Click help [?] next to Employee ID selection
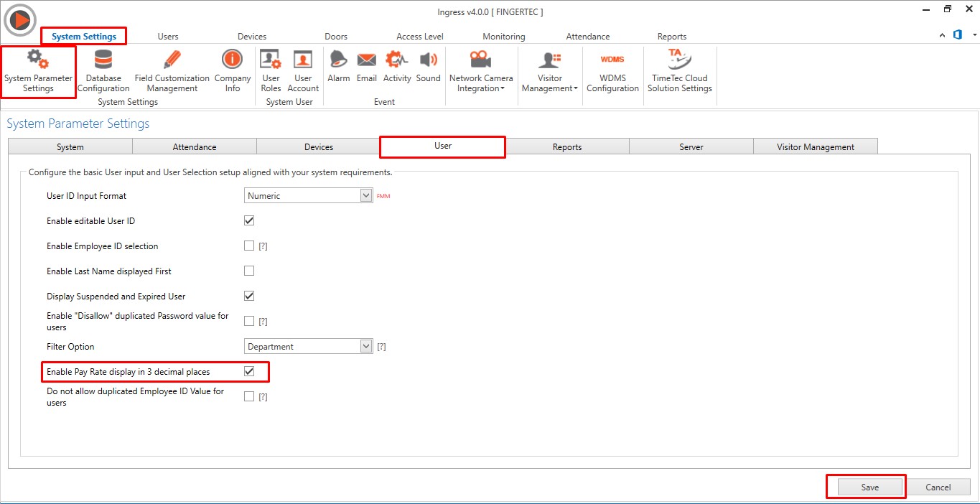The height and width of the screenshot is (504, 980). click(x=263, y=246)
